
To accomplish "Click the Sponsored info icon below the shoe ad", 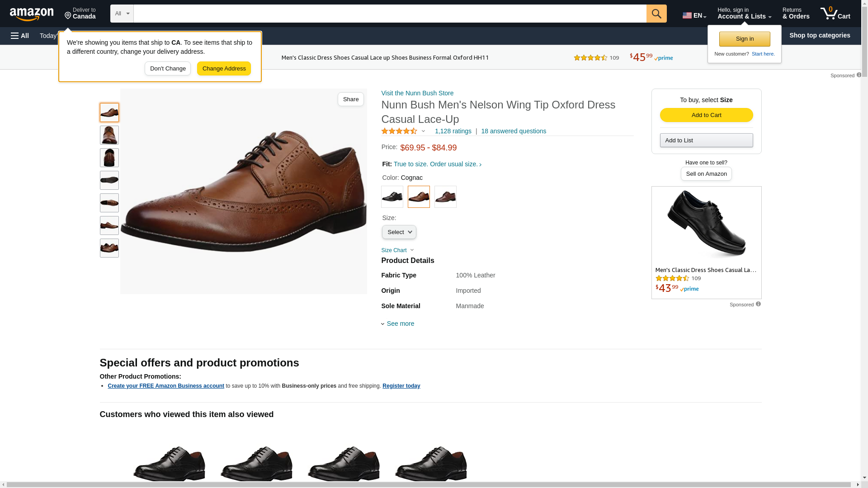I will (758, 304).
